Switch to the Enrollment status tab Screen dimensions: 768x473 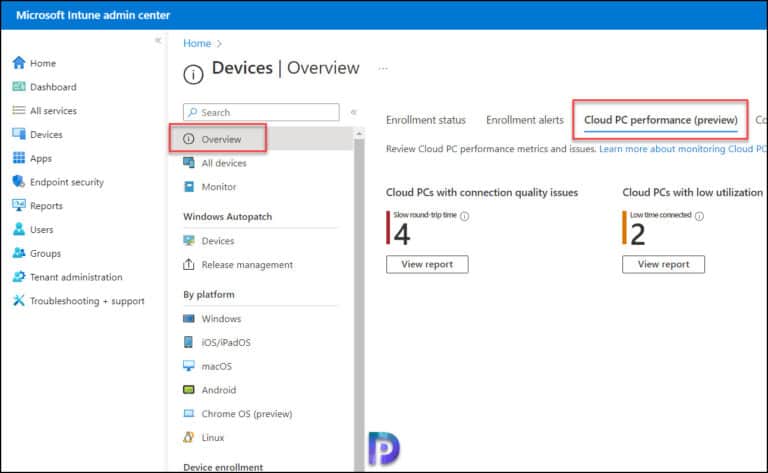[426, 120]
